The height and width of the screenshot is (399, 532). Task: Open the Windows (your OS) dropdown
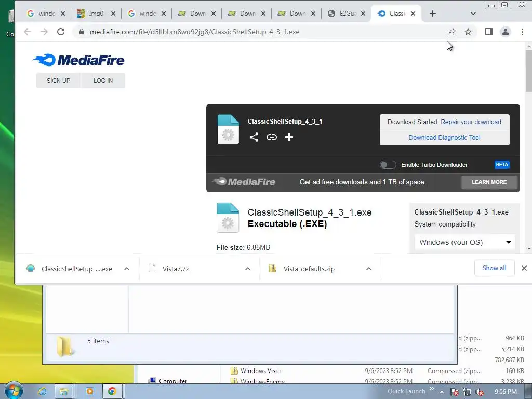[464, 242]
